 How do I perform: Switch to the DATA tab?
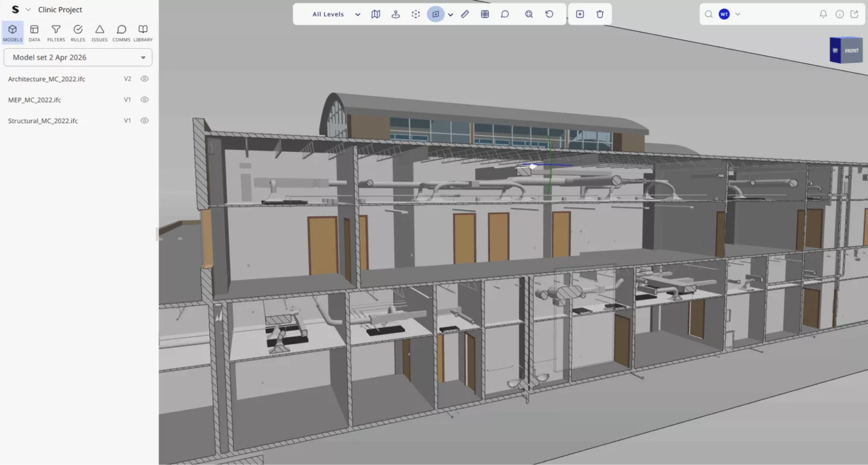pyautogui.click(x=34, y=33)
